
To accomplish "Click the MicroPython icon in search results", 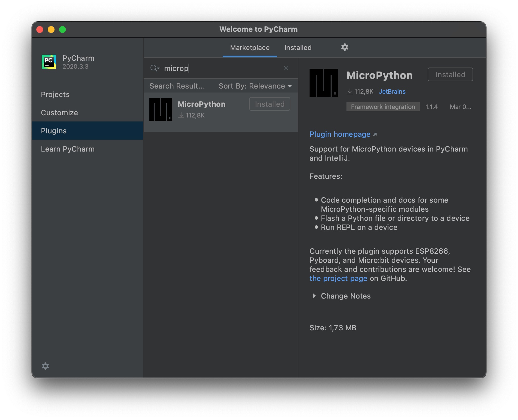I will (x=160, y=110).
